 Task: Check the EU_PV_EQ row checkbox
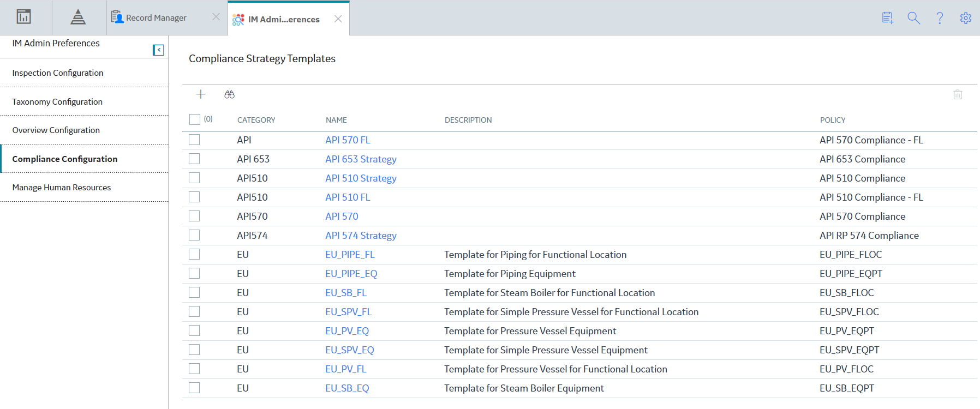click(x=194, y=331)
